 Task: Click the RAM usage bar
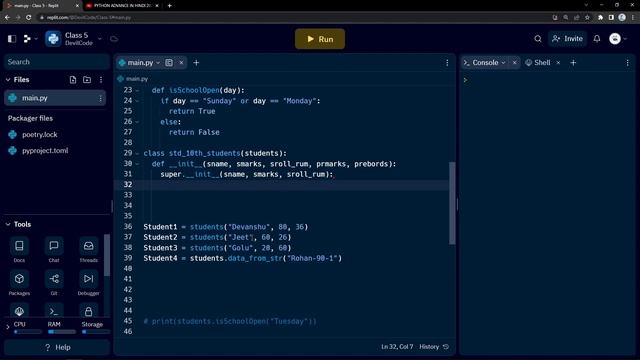coord(62,332)
